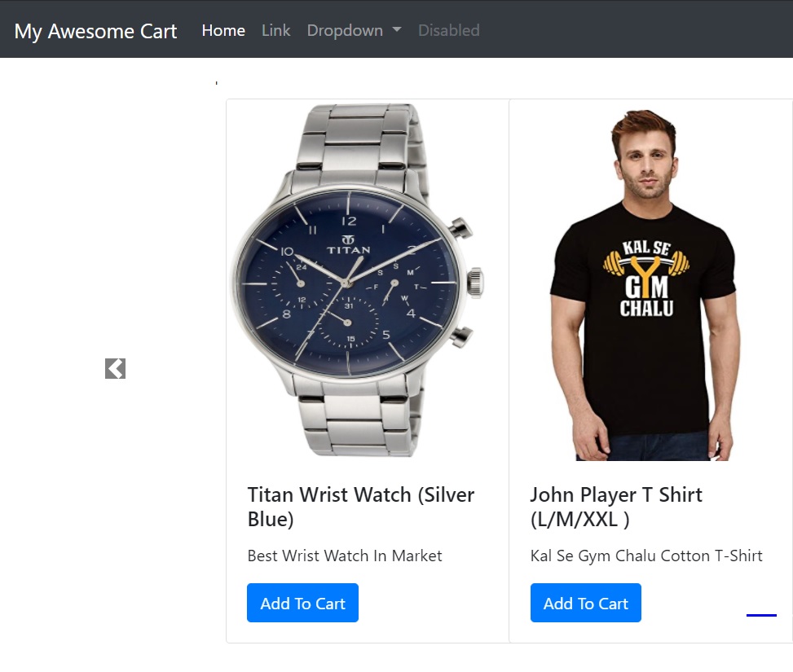Image resolution: width=793 pixels, height=672 pixels.
Task: Click the Disabled nav item
Action: pyautogui.click(x=448, y=30)
